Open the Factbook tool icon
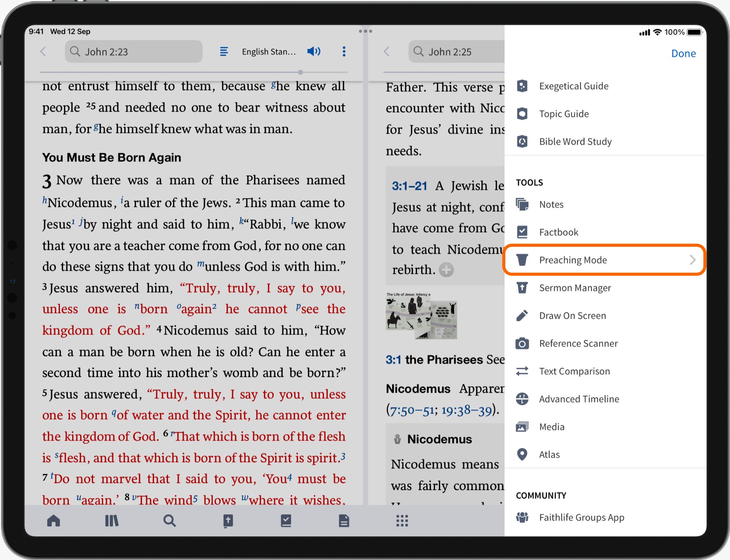This screenshot has width=730, height=560. (x=522, y=232)
